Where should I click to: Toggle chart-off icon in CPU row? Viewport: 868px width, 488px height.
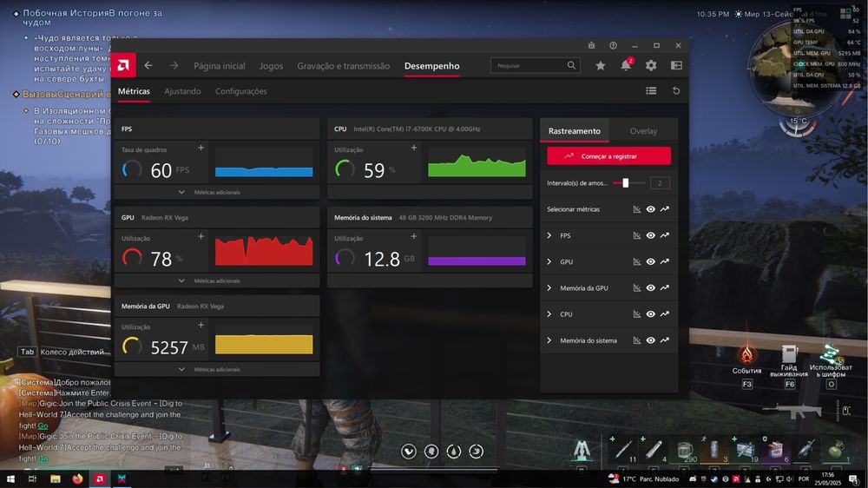pos(636,314)
